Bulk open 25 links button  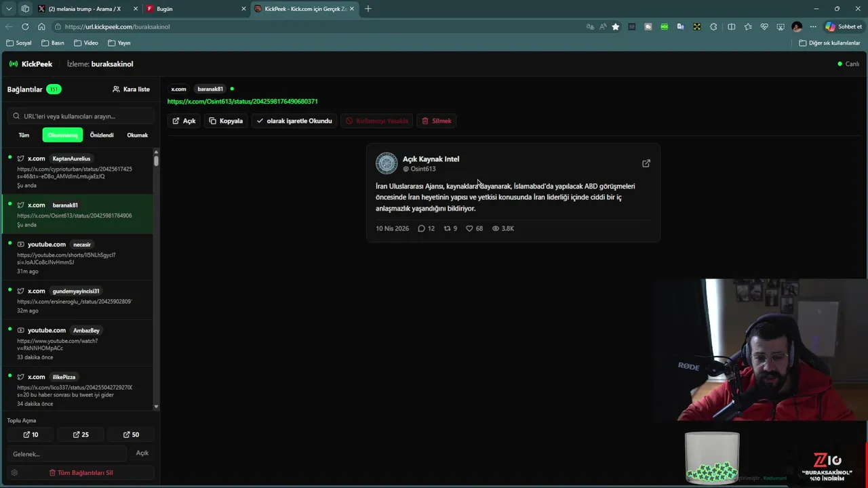point(81,434)
